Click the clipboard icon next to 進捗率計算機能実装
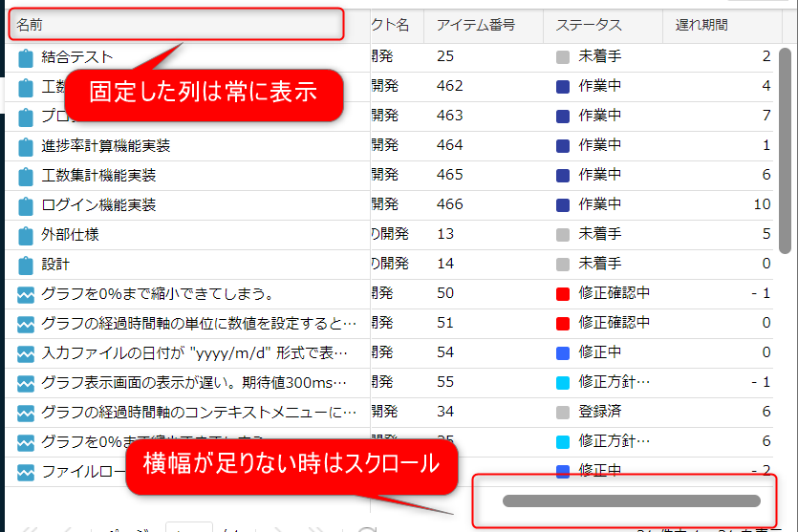This screenshot has height=532, width=798. coord(26,146)
